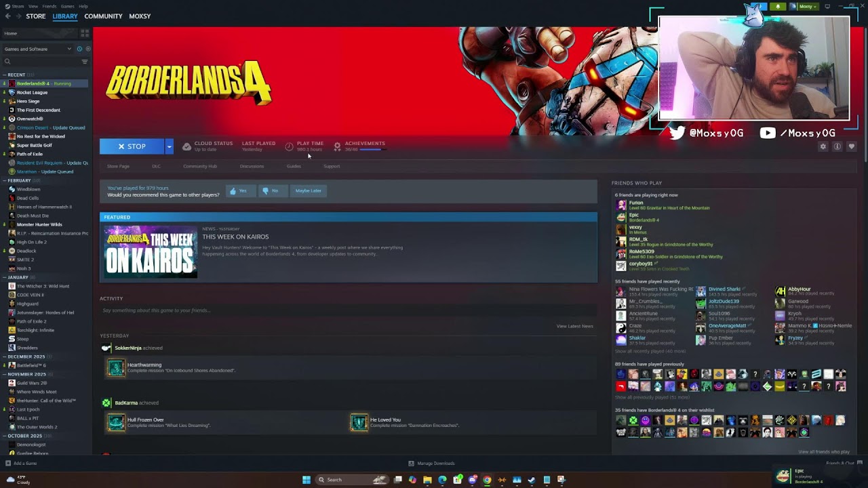Select Monster Hunter Wilds in library
This screenshot has height=488, width=868.
(x=46, y=224)
